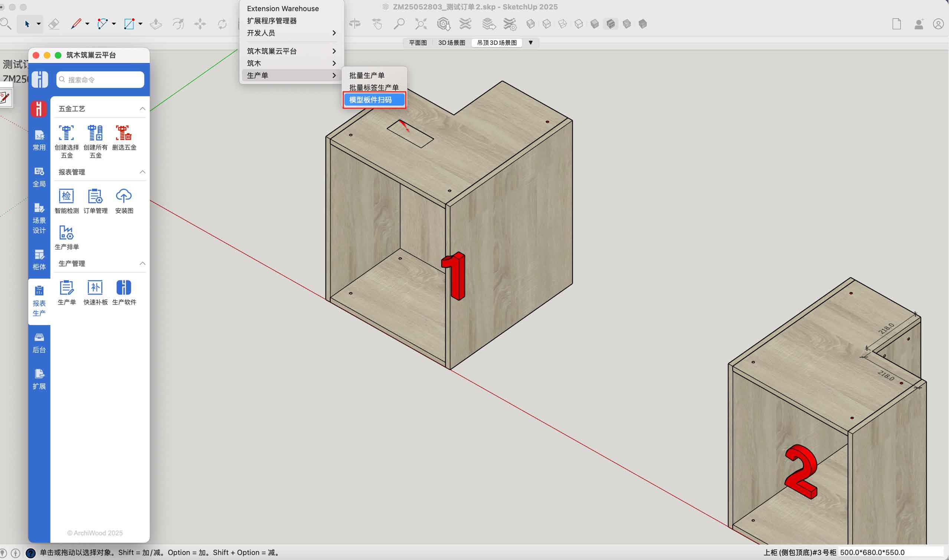
Task: Open the 生产排单 scheduling icon
Action: (x=66, y=233)
